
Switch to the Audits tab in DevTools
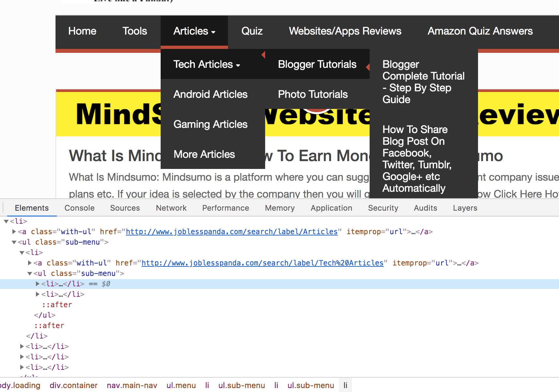pos(425,208)
